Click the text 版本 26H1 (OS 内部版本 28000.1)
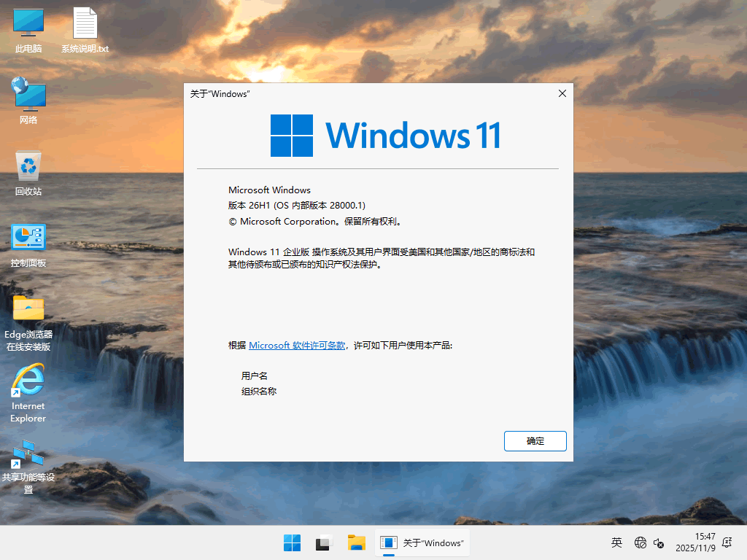The image size is (747, 560). (x=297, y=205)
